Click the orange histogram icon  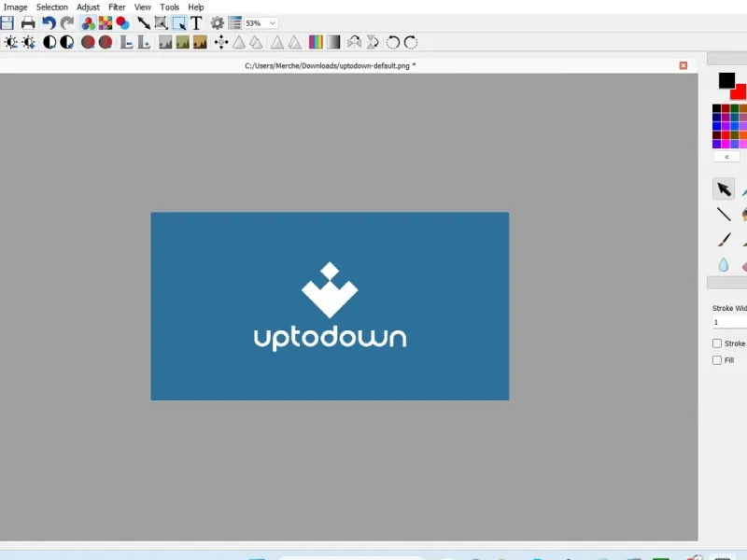click(200, 42)
